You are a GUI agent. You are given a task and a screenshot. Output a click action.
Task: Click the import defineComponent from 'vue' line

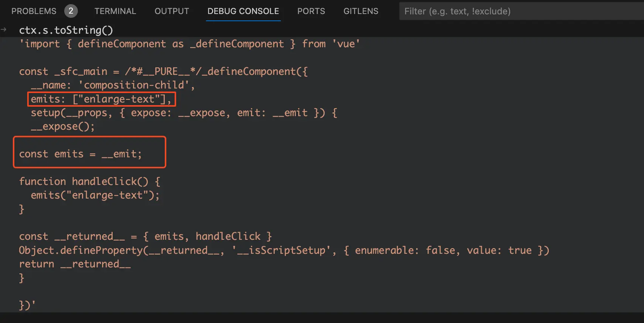coord(190,44)
